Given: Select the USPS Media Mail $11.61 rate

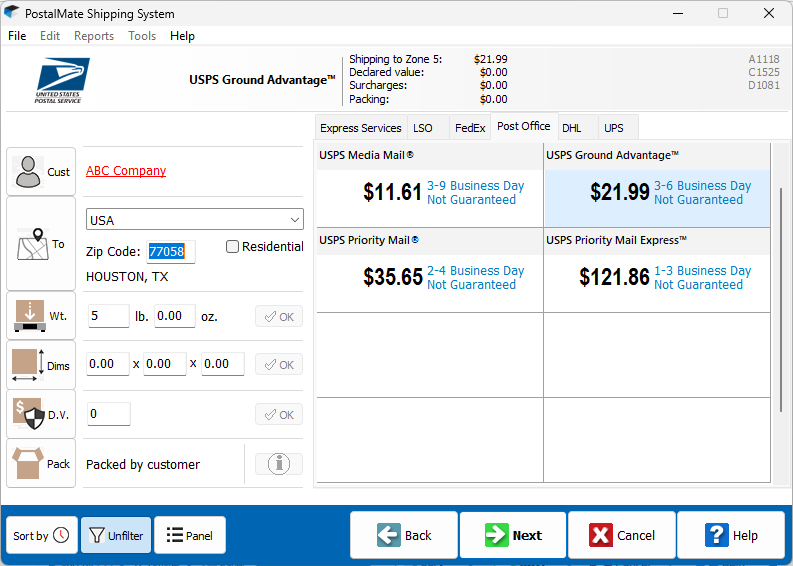Looking at the screenshot, I should (430, 185).
